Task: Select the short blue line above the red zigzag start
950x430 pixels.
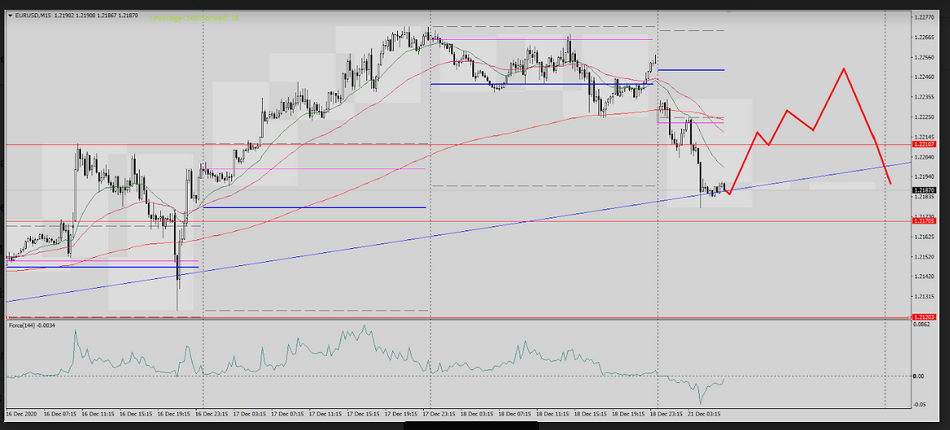Action: pos(690,70)
